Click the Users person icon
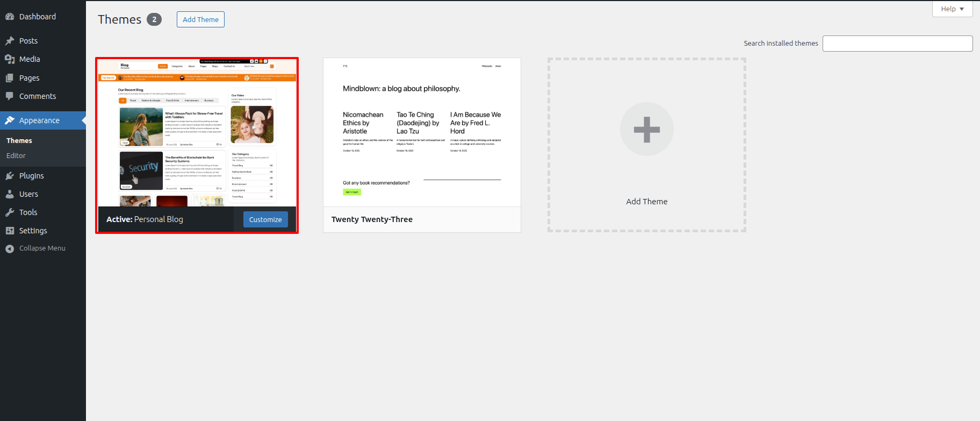Image resolution: width=980 pixels, height=421 pixels. point(10,194)
